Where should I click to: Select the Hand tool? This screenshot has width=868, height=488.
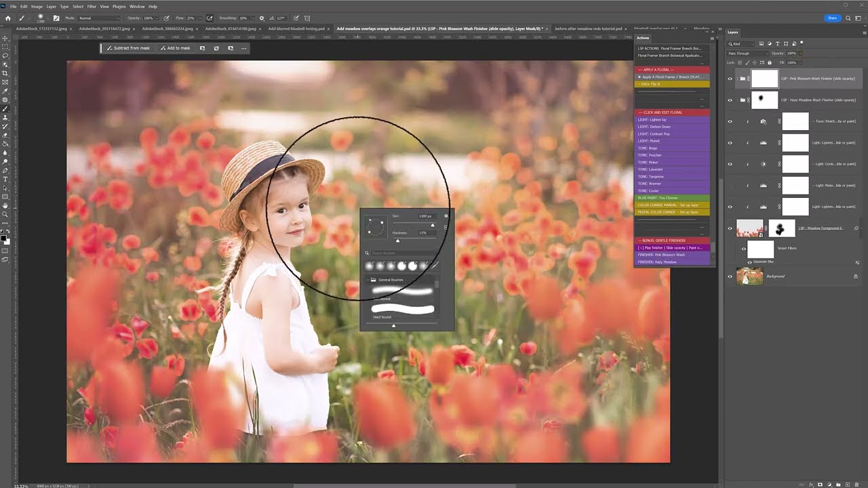(5, 205)
